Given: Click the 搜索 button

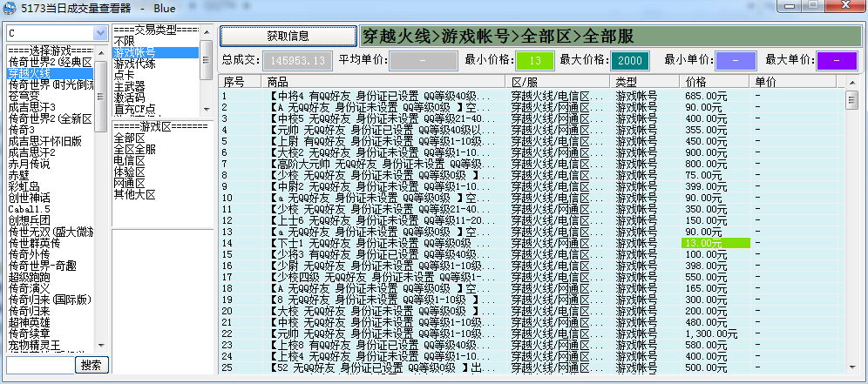Looking at the screenshot, I should click(x=92, y=365).
